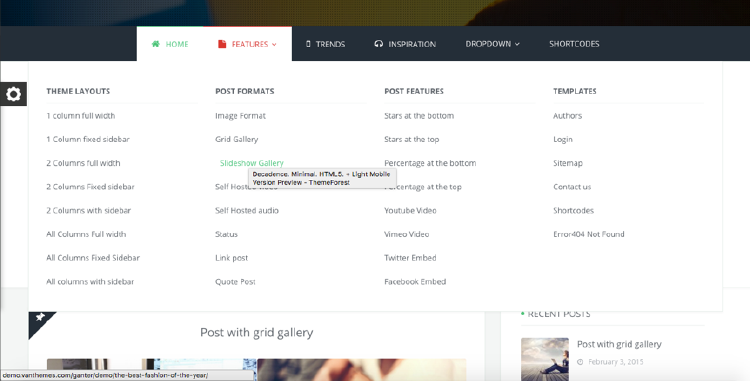Open All Columns Fixed Sidebar layout
This screenshot has width=750, height=381.
pyautogui.click(x=93, y=258)
